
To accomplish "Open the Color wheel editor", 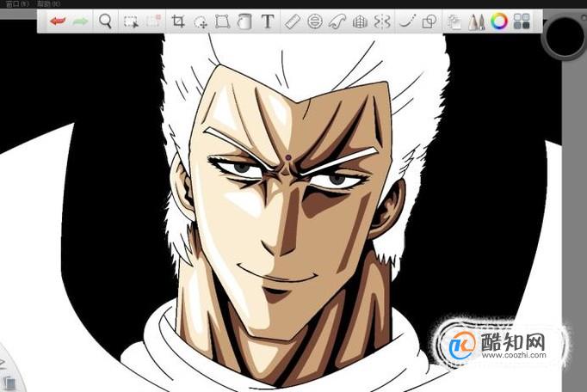I will click(x=499, y=21).
